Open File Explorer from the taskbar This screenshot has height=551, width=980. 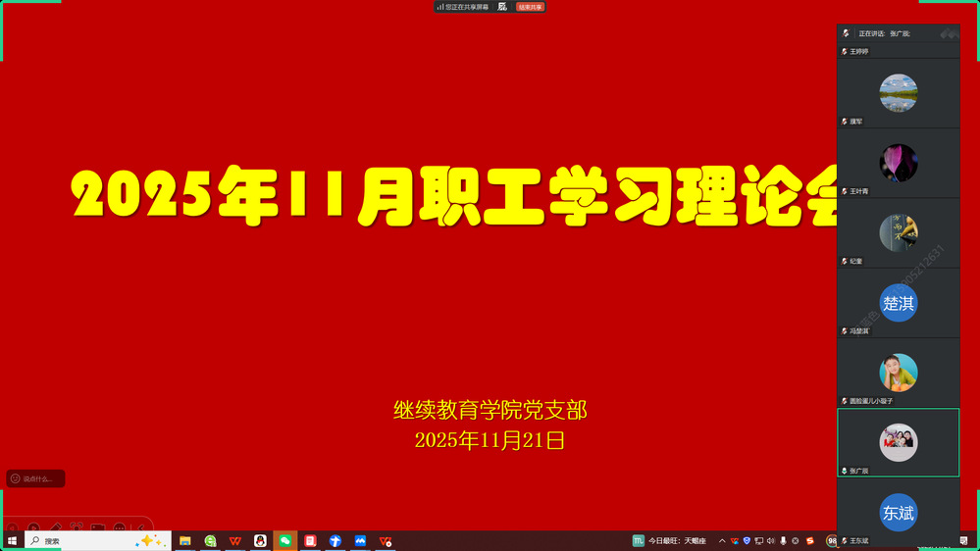pyautogui.click(x=184, y=540)
